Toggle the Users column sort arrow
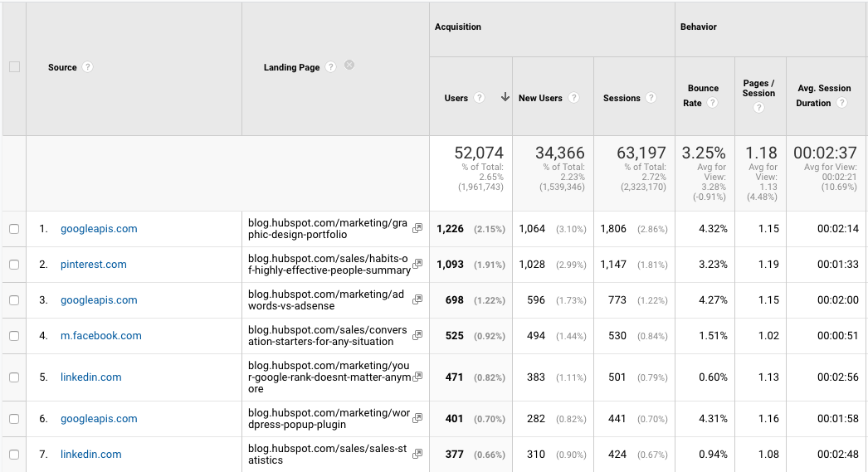Image resolution: width=868 pixels, height=472 pixels. tap(505, 98)
